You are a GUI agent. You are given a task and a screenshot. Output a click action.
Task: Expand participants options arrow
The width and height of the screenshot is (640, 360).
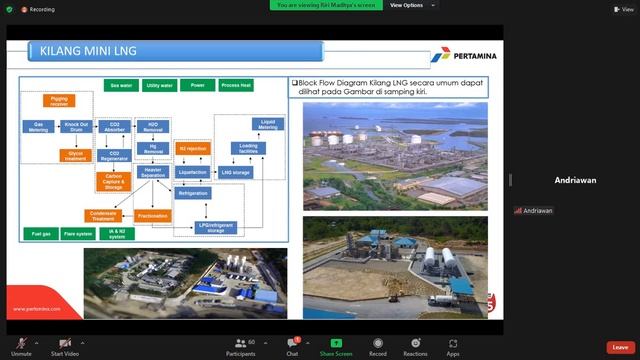(x=266, y=343)
